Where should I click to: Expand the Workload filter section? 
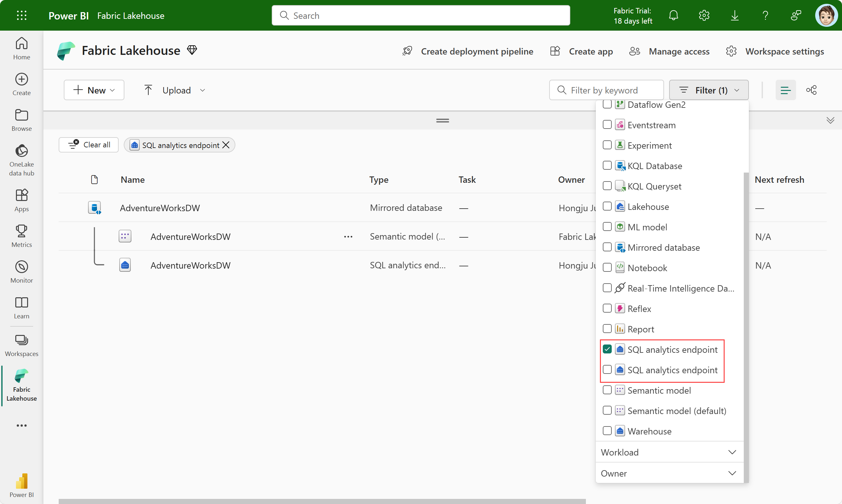669,452
